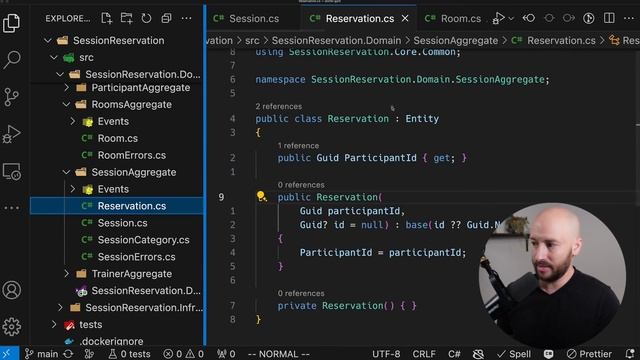The height and width of the screenshot is (360, 640).
Task: Open the .dockerignore file
Action: click(x=112, y=341)
